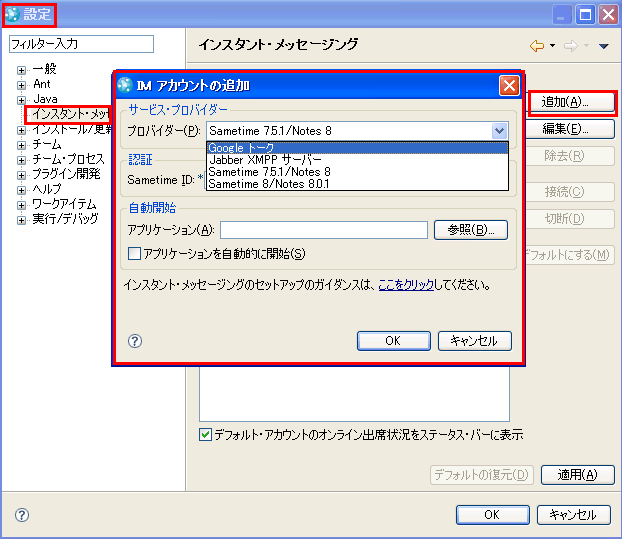Viewport: 622px width, 539px height.
Task: Choose Sametime 7.5.1/Notes 8 in the list
Action: [x=357, y=172]
